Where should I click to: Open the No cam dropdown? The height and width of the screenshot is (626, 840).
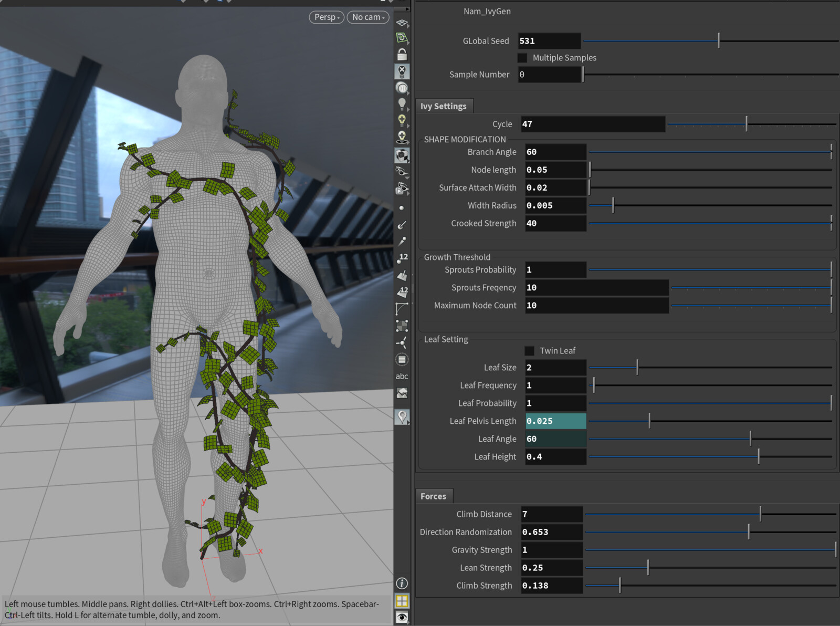tap(367, 17)
